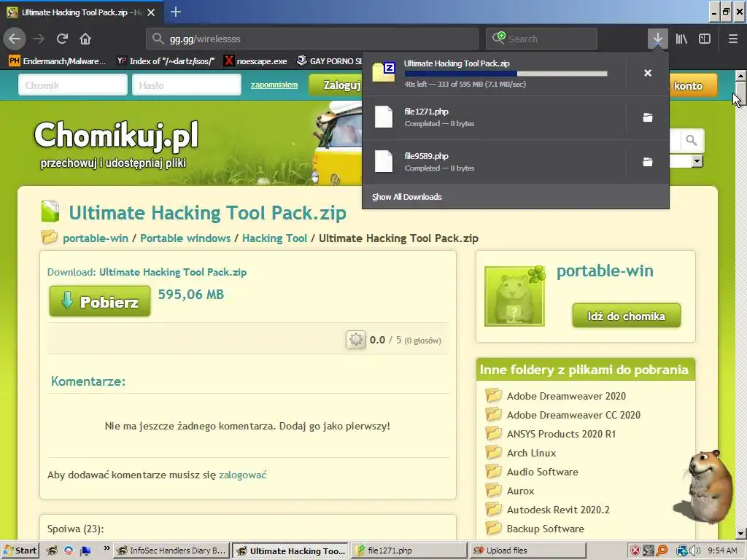Open the browser Home page icon
This screenshot has width=747, height=560.
[x=85, y=39]
